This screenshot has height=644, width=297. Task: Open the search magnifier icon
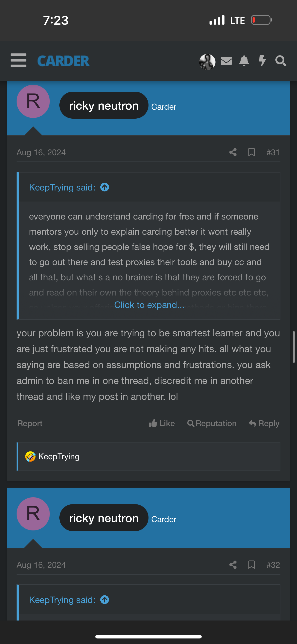280,61
